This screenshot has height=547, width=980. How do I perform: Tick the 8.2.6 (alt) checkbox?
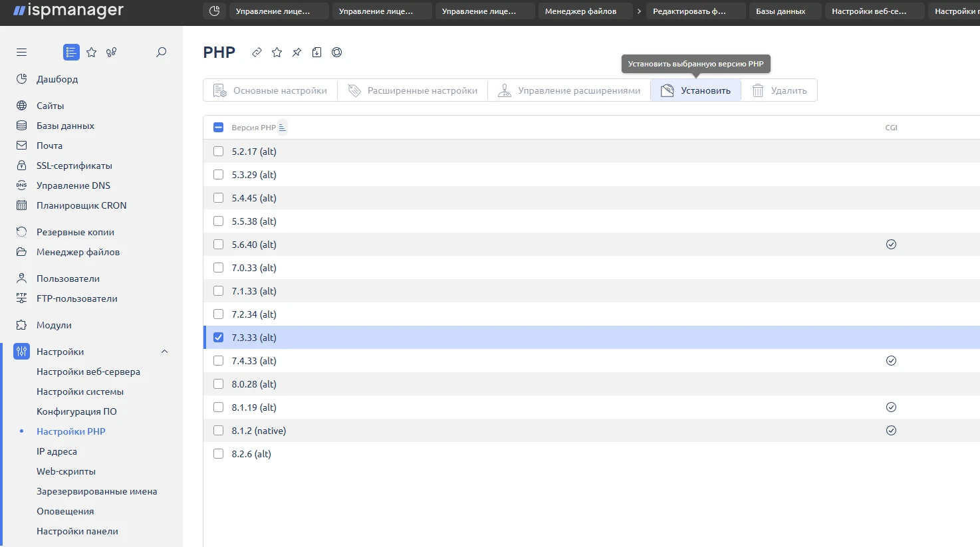[x=218, y=454]
